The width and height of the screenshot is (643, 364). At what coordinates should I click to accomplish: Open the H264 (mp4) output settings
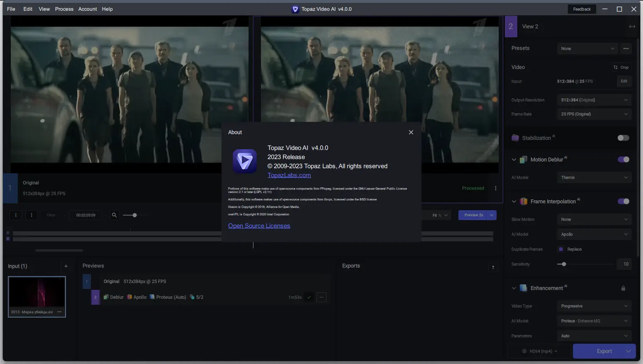point(540,351)
